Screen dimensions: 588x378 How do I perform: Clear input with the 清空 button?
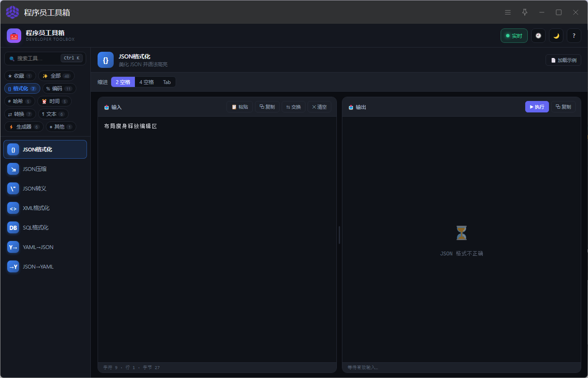319,107
